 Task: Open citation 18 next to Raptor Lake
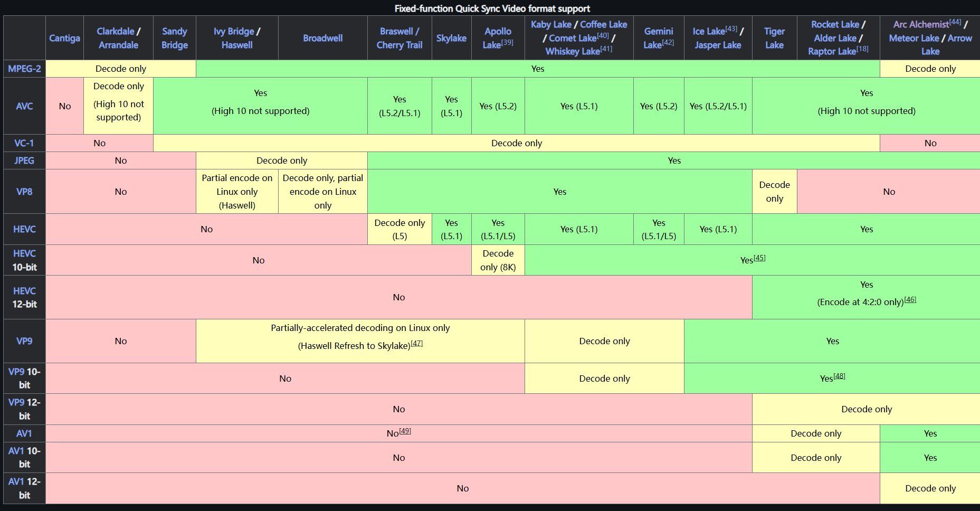862,49
